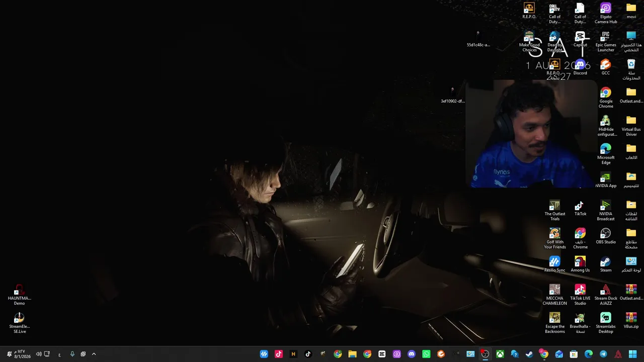Image resolution: width=644 pixels, height=362 pixels.
Task: Select the Outlast.and... WinRAR archive icon
Action: click(x=631, y=293)
